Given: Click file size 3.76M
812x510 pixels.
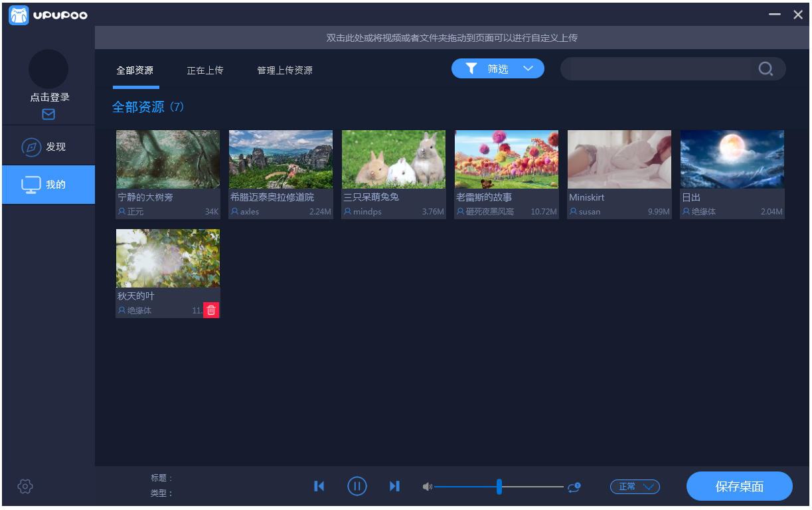Looking at the screenshot, I should [433, 212].
